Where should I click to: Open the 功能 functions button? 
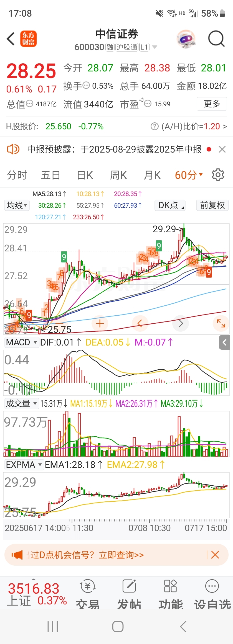coord(171,594)
